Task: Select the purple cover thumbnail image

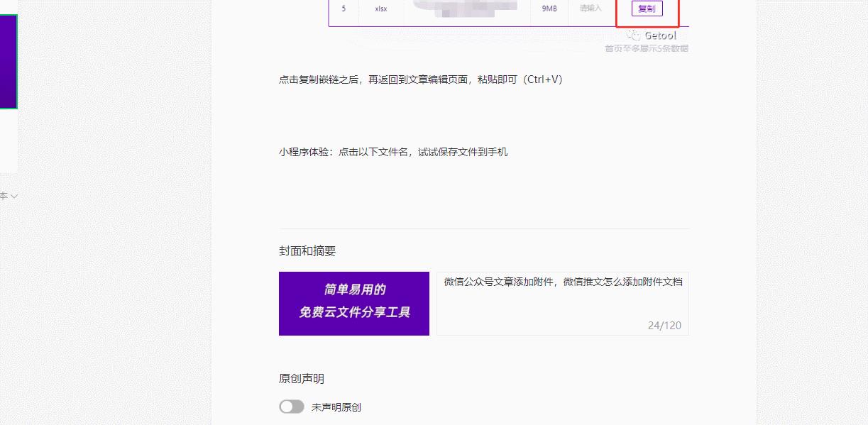Action: pos(354,304)
